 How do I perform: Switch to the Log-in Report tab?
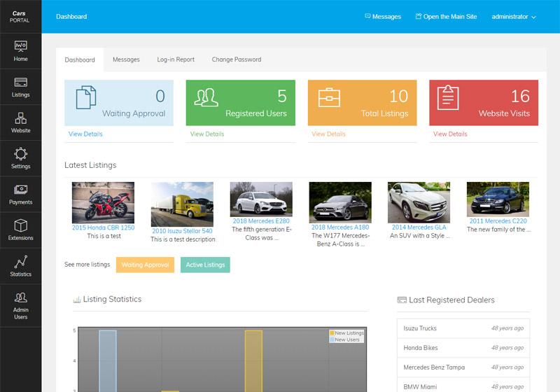(176, 59)
